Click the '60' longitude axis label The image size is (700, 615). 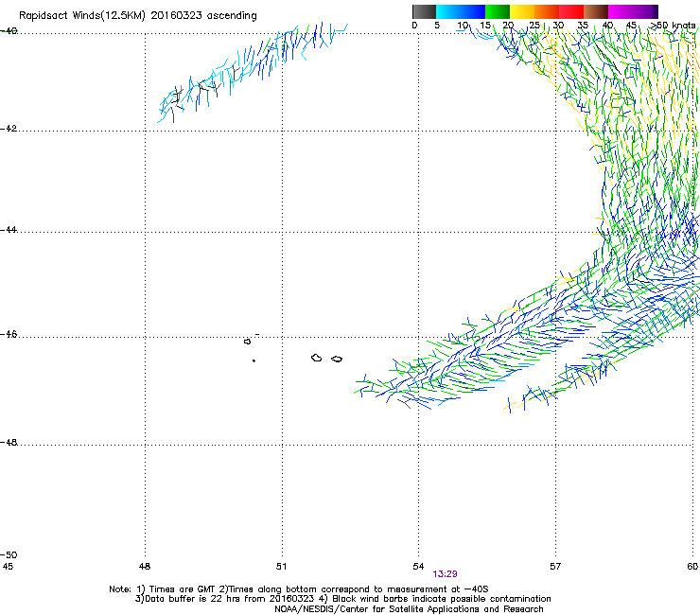[692, 567]
